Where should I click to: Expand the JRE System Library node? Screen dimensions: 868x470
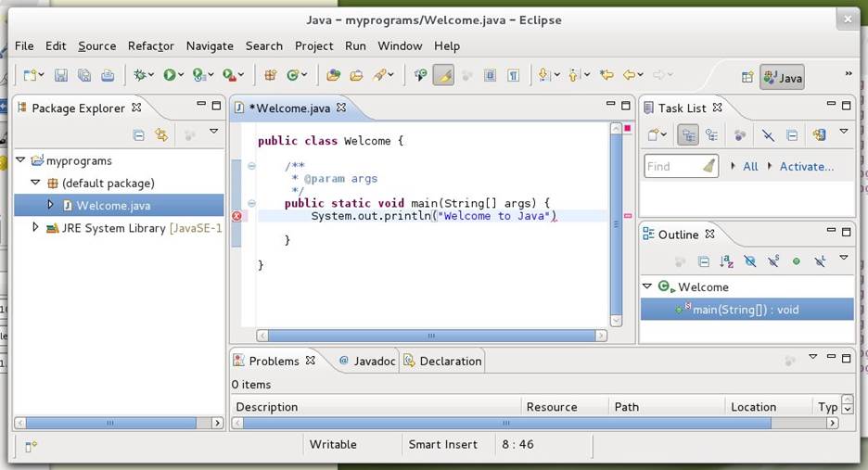(35, 227)
